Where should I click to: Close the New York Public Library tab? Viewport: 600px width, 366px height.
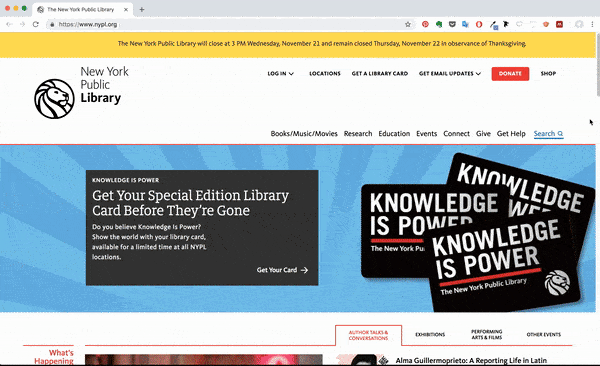[x=126, y=10]
